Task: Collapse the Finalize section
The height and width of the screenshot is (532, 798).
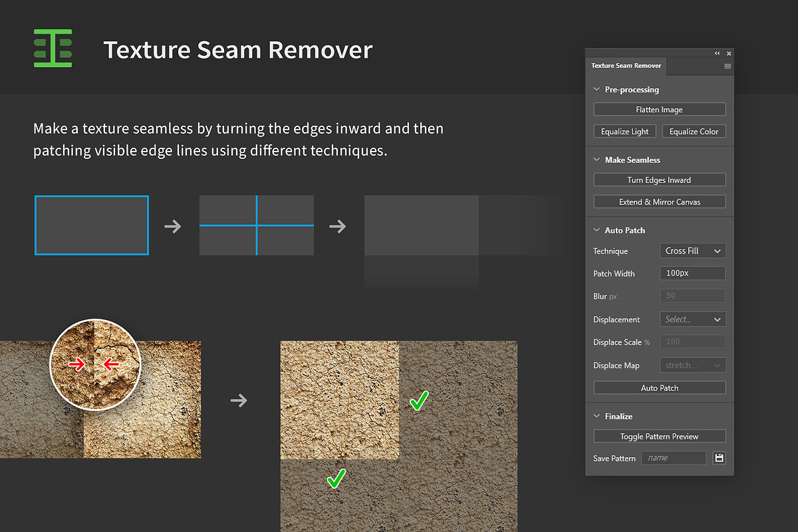Action: coord(597,416)
